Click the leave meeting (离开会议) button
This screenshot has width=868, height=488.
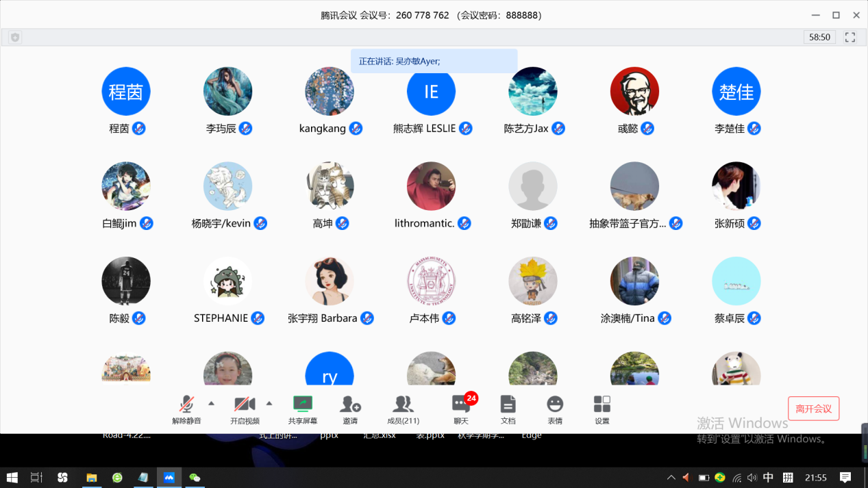pos(813,409)
